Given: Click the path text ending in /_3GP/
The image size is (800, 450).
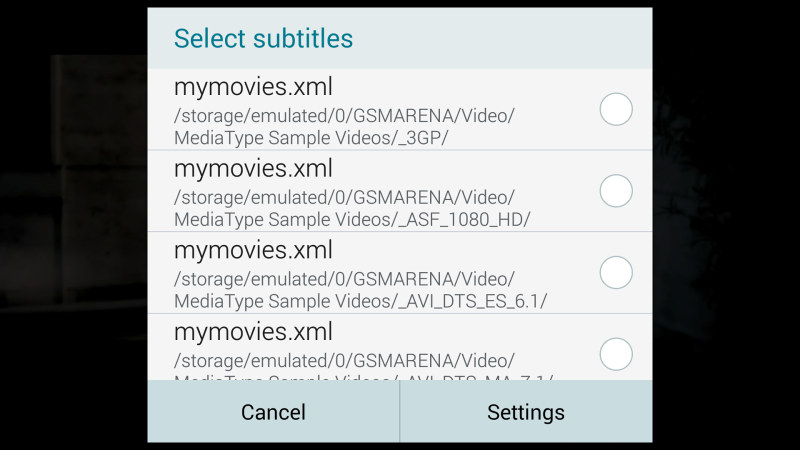Looking at the screenshot, I should (x=344, y=127).
